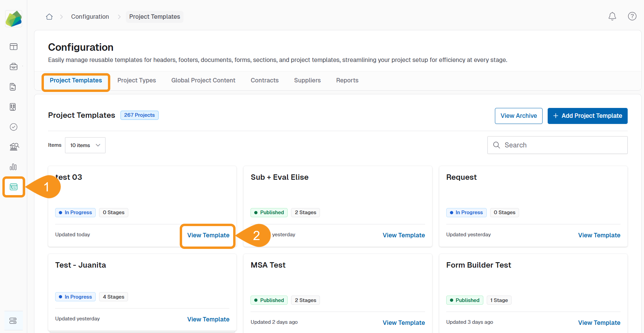This screenshot has width=644, height=333.
Task: Select the Reports tab
Action: pyautogui.click(x=347, y=80)
